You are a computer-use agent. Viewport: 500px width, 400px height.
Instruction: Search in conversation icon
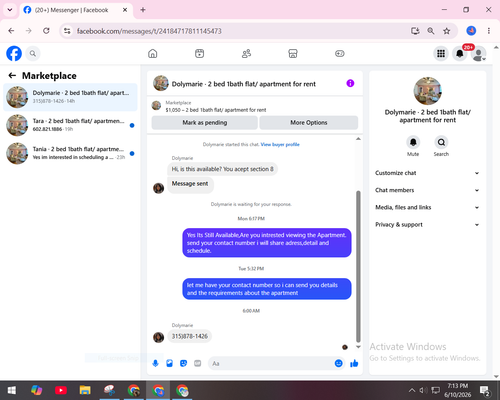click(441, 142)
